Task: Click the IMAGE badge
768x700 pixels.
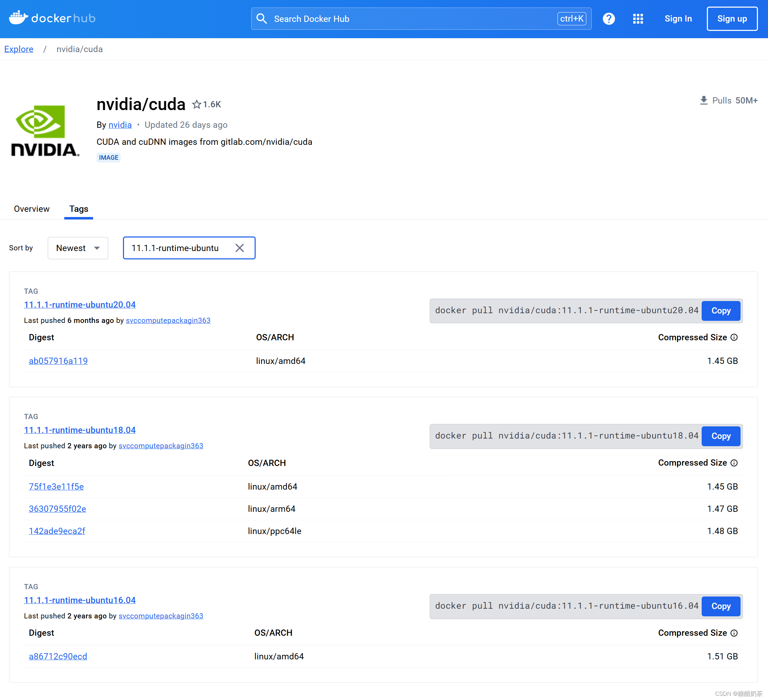Action: [x=109, y=157]
